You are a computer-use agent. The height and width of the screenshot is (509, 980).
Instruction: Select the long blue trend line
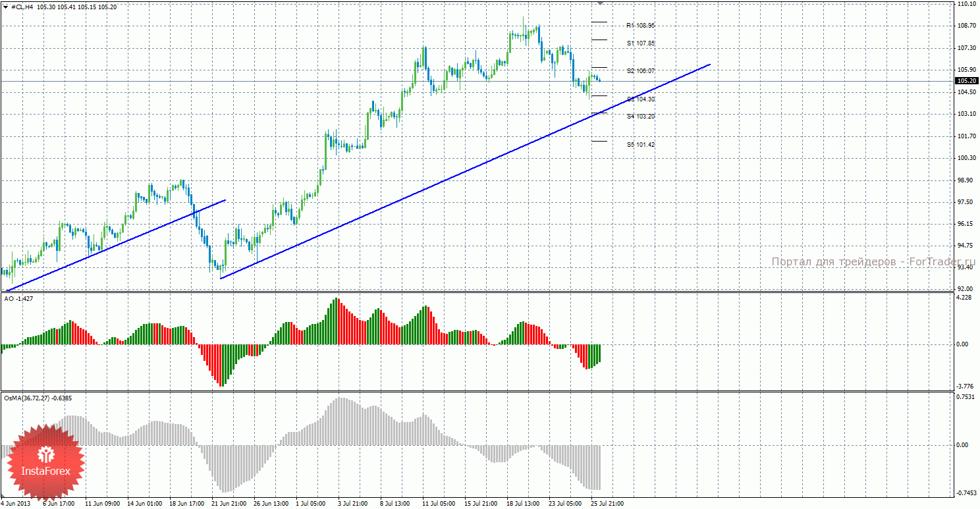(465, 171)
